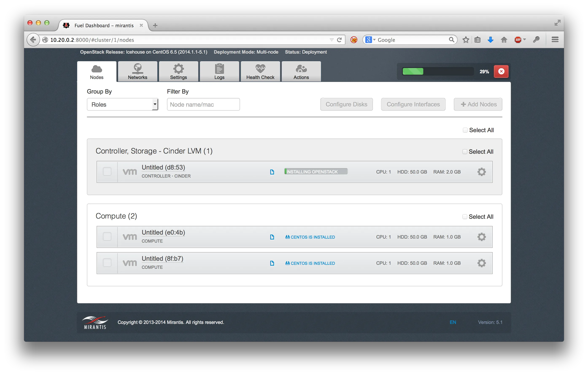Click the Installing OpenStack progress bar

[x=316, y=171]
